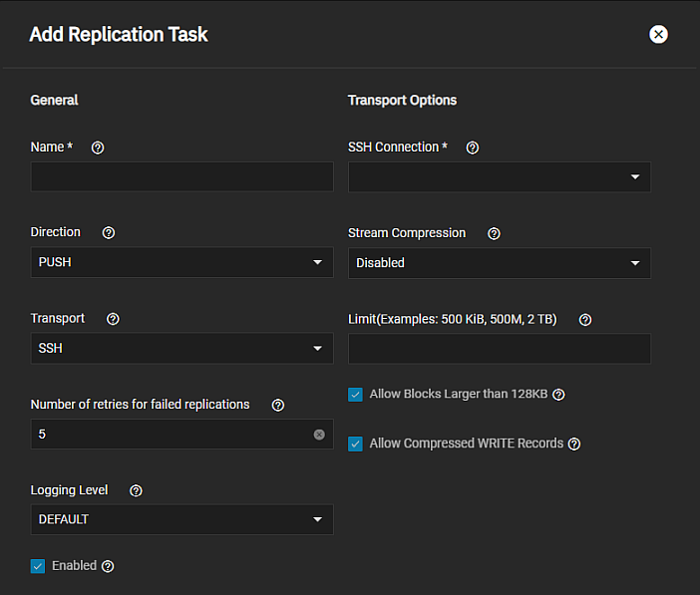Focus the Limit input field
This screenshot has width=700, height=595.
(x=499, y=349)
